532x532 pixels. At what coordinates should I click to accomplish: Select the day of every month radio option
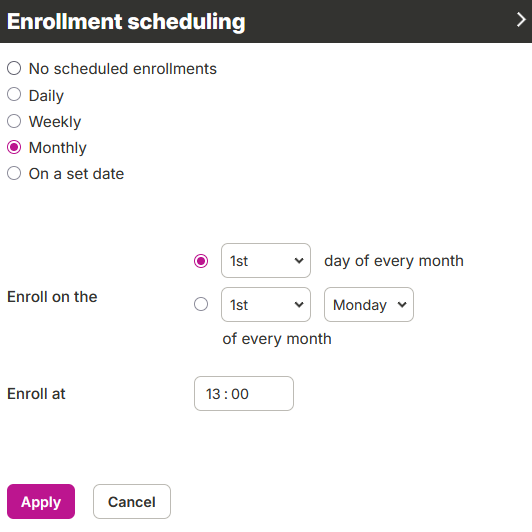[201, 261]
